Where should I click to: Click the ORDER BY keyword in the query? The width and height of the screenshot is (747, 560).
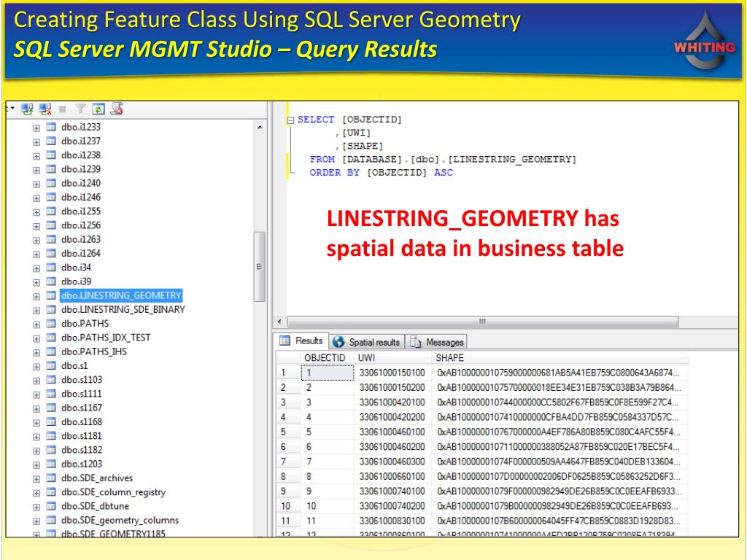334,173
